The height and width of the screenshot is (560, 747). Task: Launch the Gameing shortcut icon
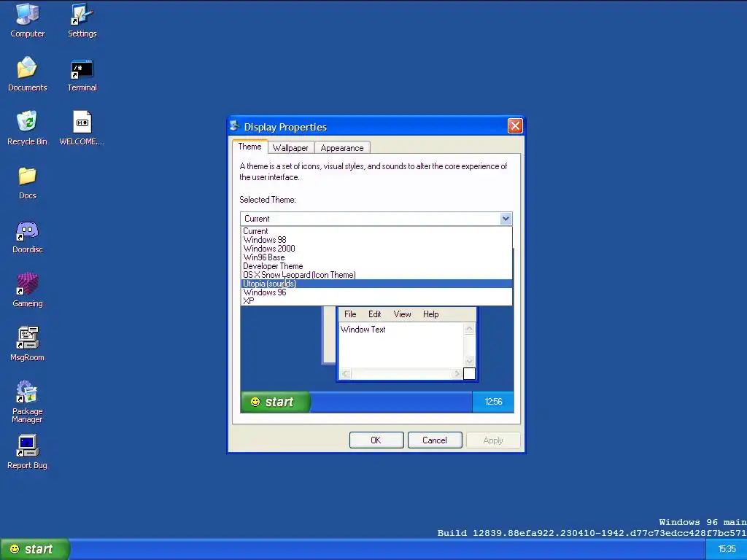coord(27,289)
